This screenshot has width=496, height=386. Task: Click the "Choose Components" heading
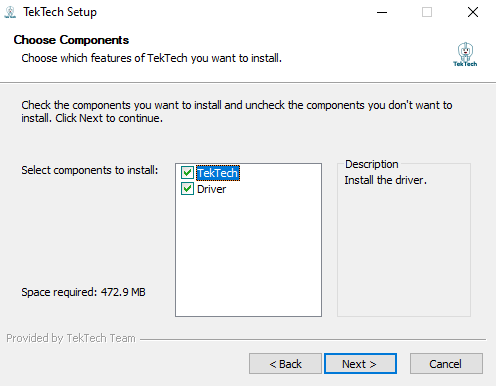point(71,40)
